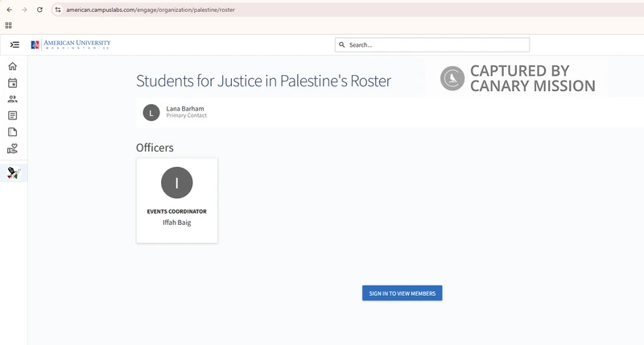Click the address bar URL
Screen dimensions: 644x345
pos(151,10)
